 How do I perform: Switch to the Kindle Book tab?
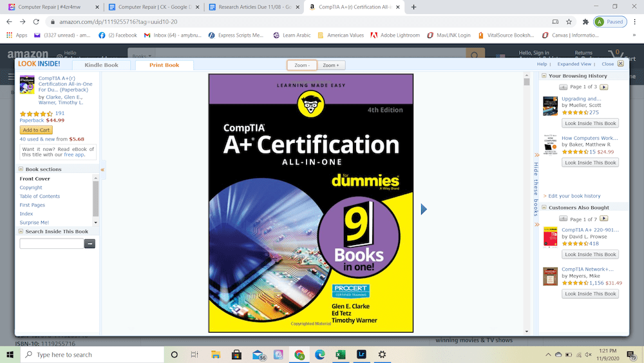click(x=102, y=65)
